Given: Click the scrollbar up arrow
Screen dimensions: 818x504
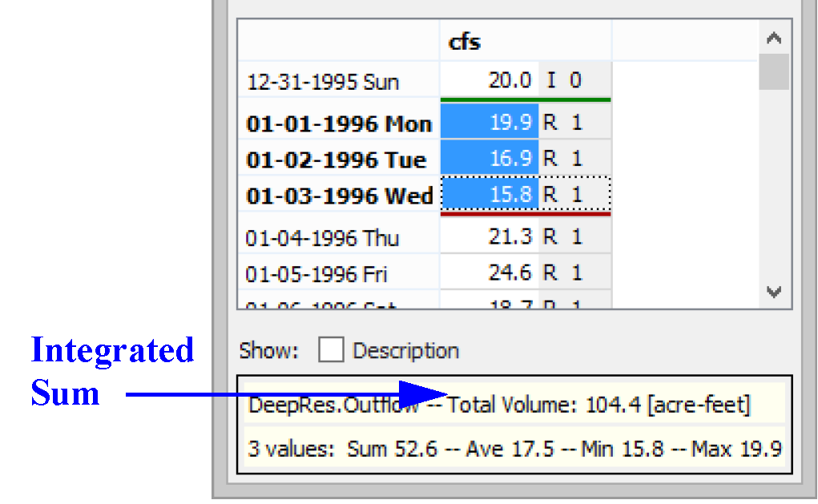Looking at the screenshot, I should point(773,38).
